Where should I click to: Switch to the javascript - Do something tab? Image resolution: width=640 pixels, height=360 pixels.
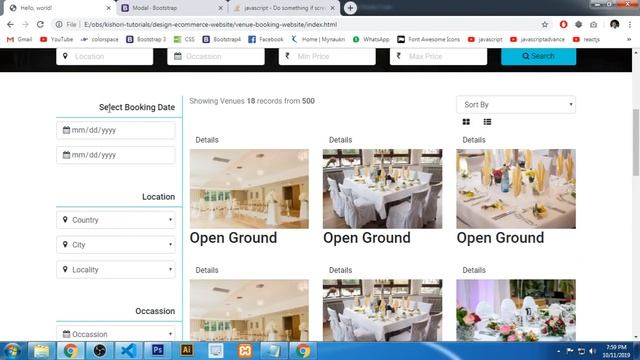click(x=283, y=8)
